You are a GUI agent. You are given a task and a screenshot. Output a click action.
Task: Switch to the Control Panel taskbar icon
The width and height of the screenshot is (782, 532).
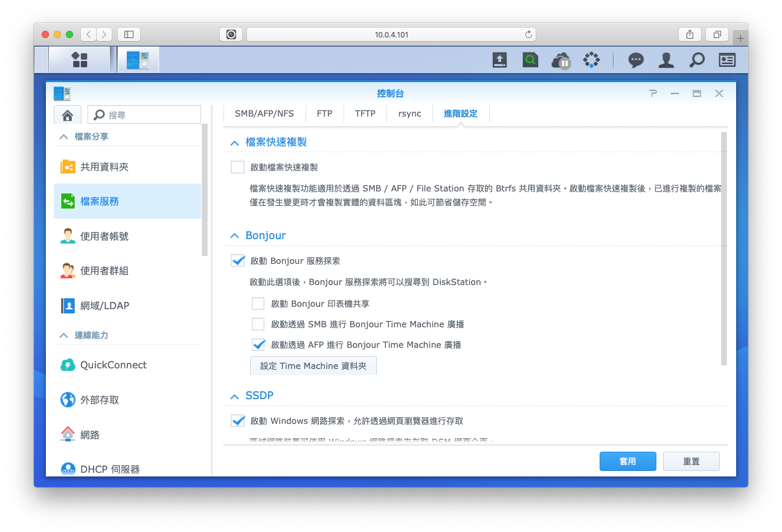click(138, 60)
